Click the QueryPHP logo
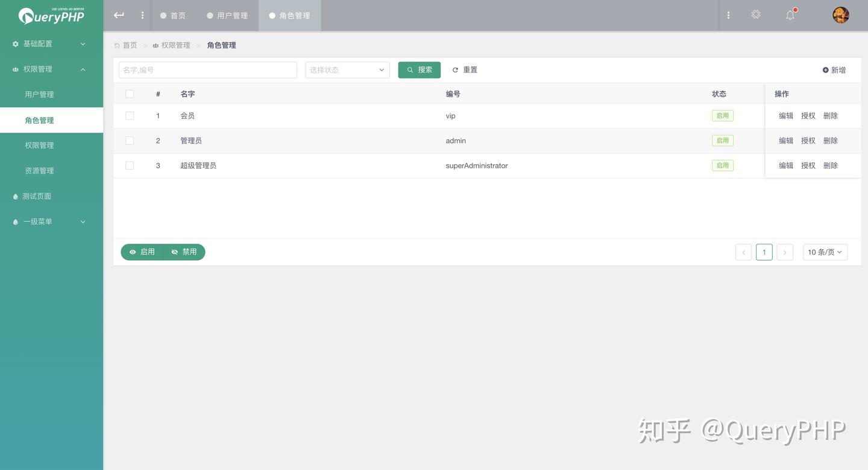The width and height of the screenshot is (868, 470). pyautogui.click(x=51, y=16)
